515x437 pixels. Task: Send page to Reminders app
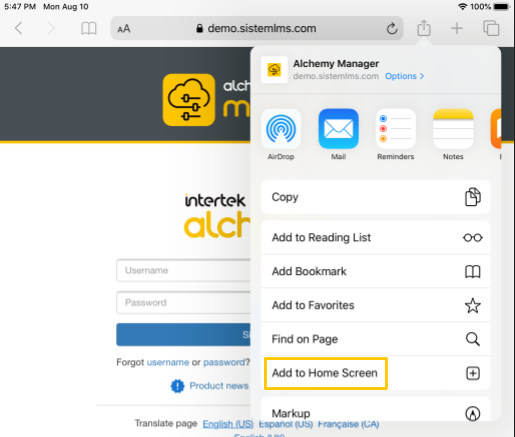396,128
